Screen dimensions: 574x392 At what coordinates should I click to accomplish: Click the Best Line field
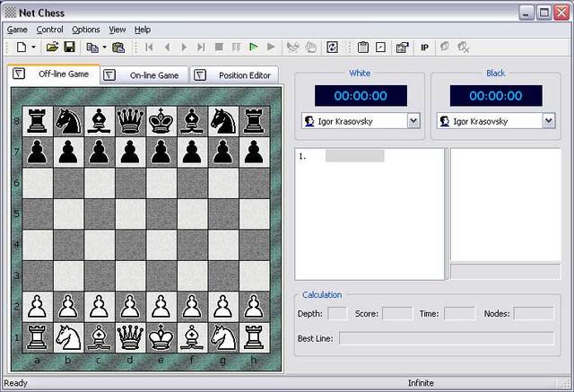click(447, 338)
